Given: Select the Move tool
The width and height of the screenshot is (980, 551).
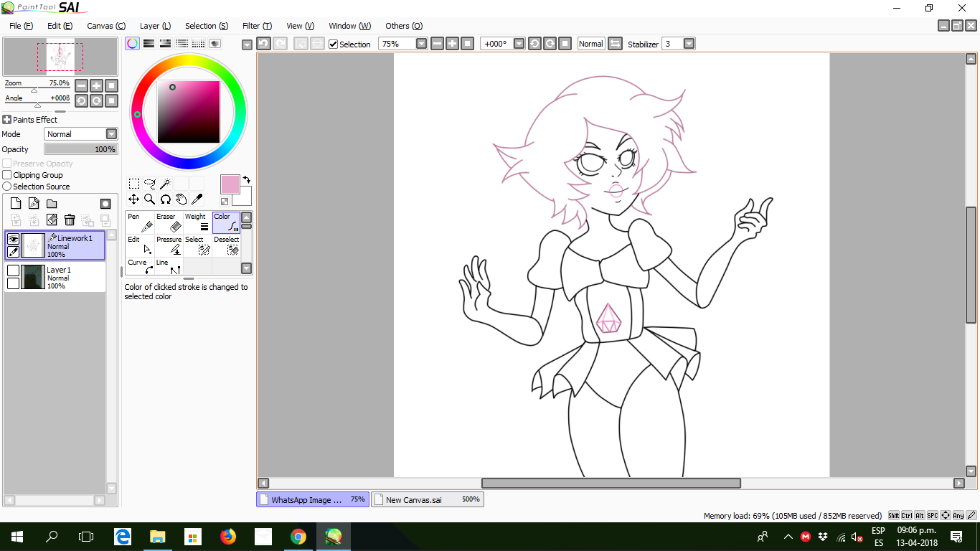Looking at the screenshot, I should click(x=134, y=199).
